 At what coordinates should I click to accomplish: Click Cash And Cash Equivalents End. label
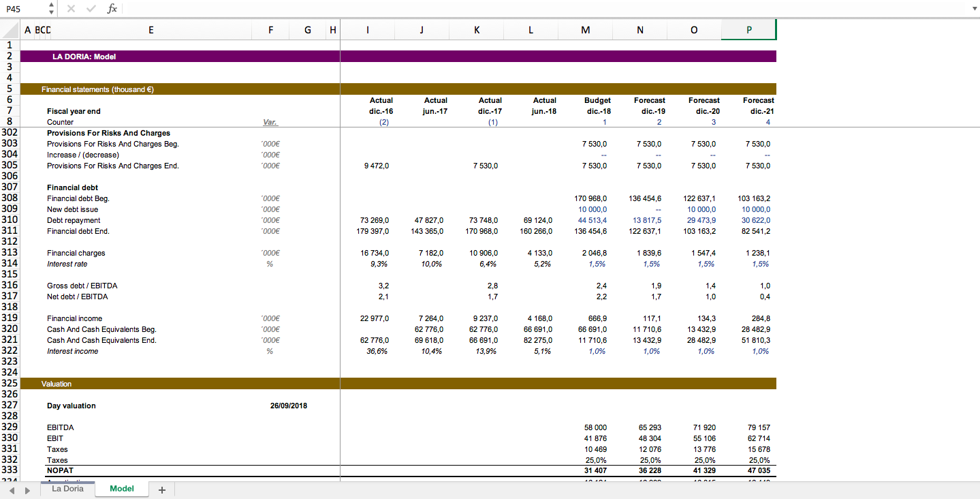tap(101, 340)
